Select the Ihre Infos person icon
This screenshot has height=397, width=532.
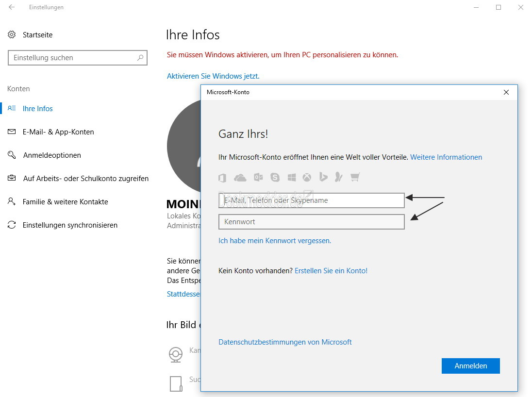point(12,108)
